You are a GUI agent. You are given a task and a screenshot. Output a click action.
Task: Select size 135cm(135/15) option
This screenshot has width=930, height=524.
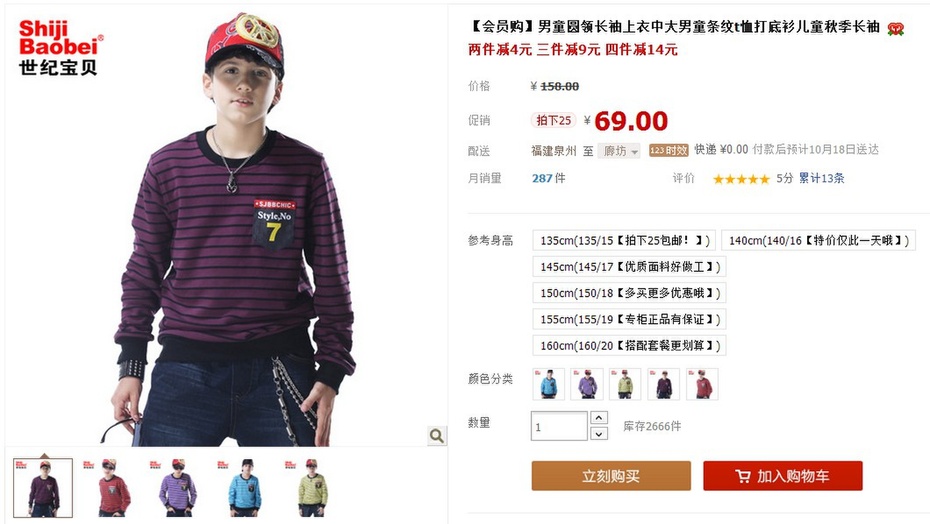pos(624,240)
